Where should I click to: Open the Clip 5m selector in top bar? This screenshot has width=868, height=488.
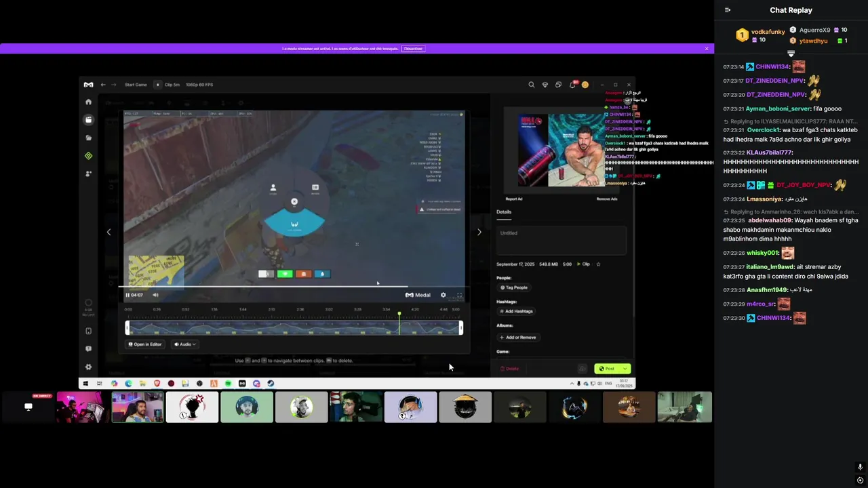(167, 85)
